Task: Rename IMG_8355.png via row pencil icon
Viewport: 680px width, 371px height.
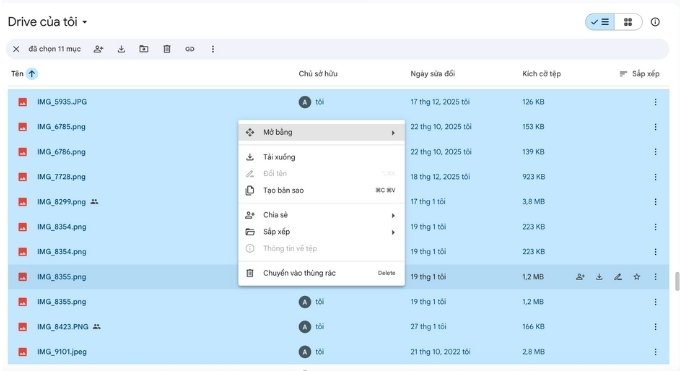Action: pyautogui.click(x=618, y=277)
